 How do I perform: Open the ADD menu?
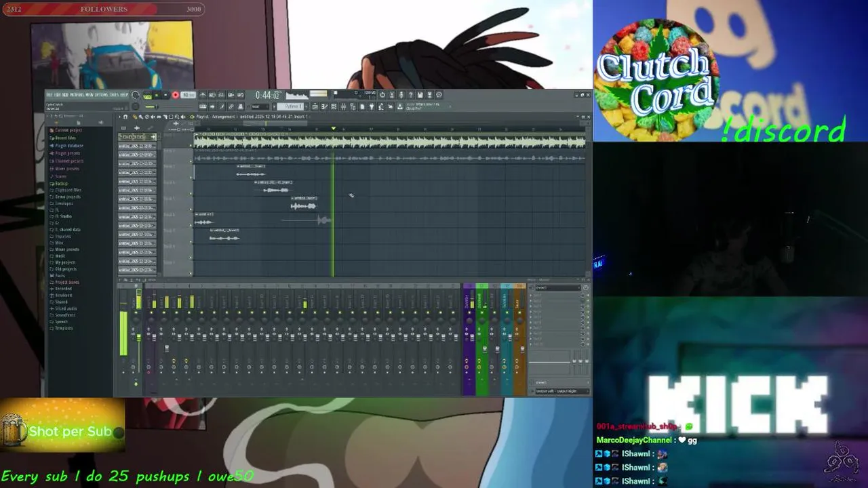click(x=65, y=94)
